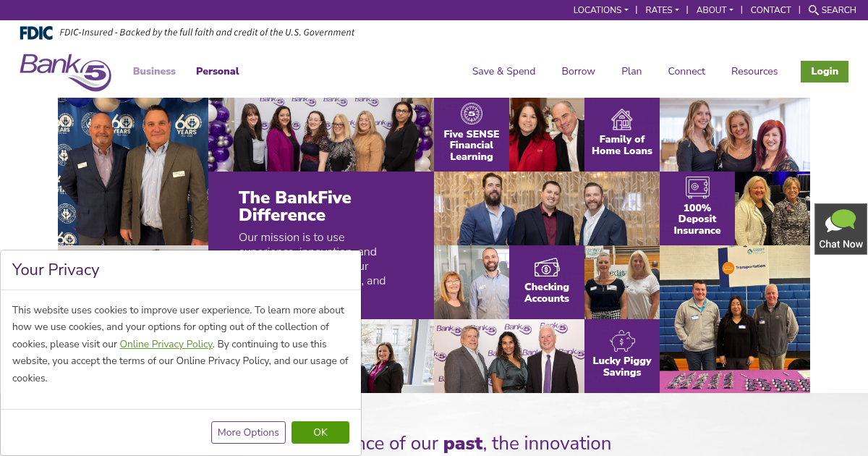Screen dimensions: 868x456
Task: Expand the About dropdown
Action: [x=715, y=10]
